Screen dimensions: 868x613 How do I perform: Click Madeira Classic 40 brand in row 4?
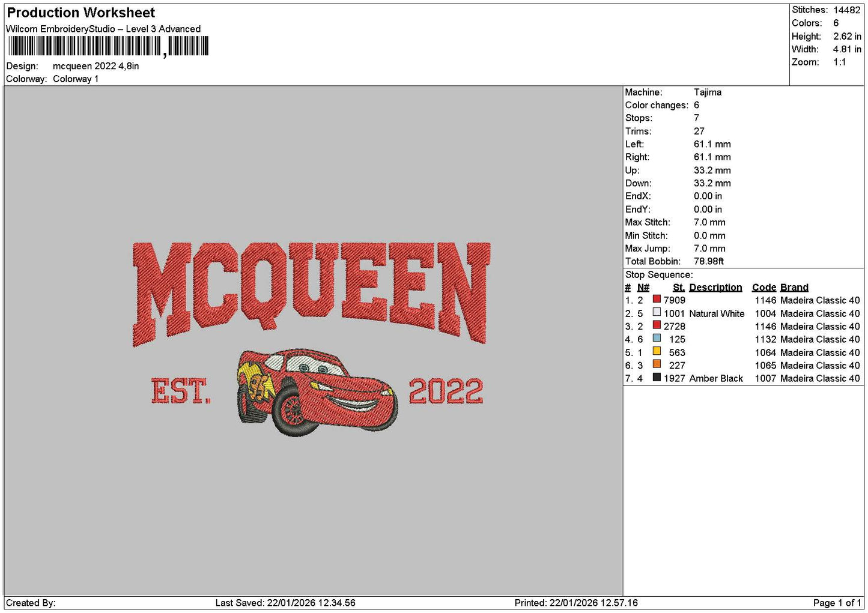[x=820, y=339]
